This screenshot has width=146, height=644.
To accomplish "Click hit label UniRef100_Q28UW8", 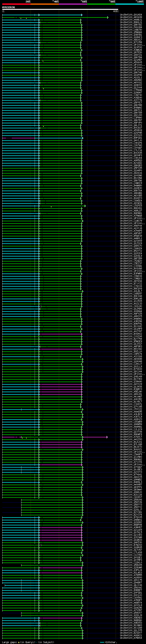I will click(x=131, y=567).
